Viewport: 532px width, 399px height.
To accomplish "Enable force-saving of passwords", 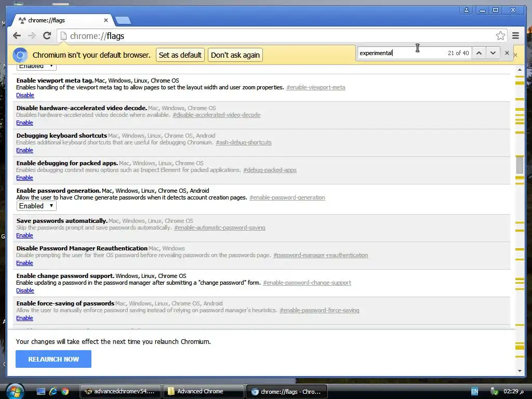I will [24, 318].
